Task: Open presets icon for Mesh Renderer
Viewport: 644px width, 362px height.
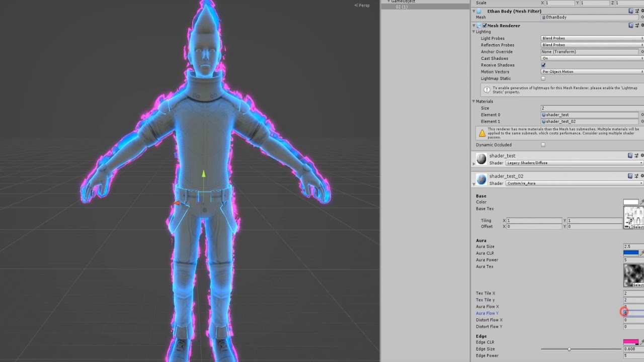Action: [x=636, y=25]
